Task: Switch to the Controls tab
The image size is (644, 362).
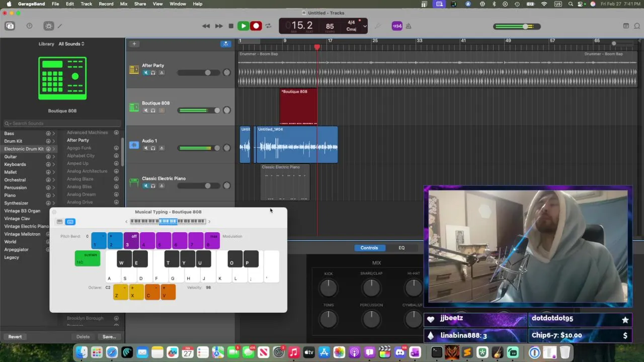Action: 369,248
